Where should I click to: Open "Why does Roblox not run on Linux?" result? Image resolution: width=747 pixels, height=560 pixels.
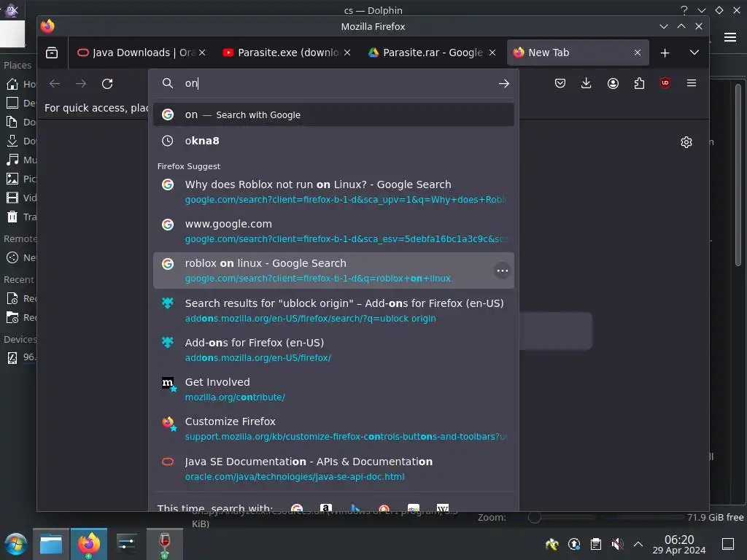[333, 192]
